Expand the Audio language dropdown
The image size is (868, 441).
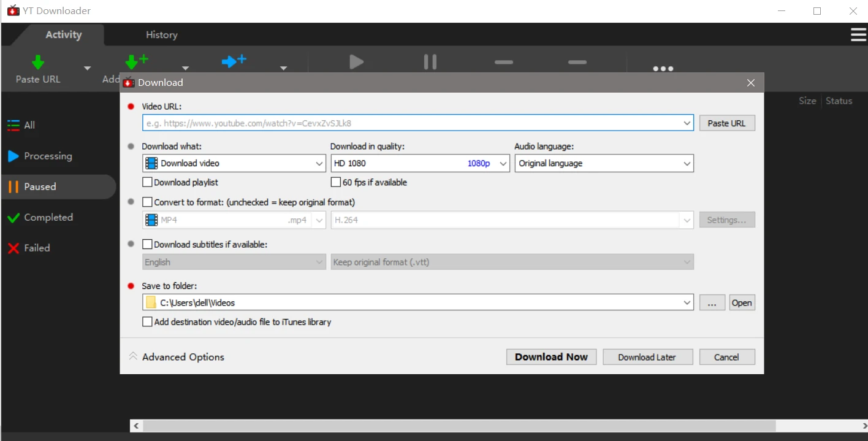tap(604, 163)
